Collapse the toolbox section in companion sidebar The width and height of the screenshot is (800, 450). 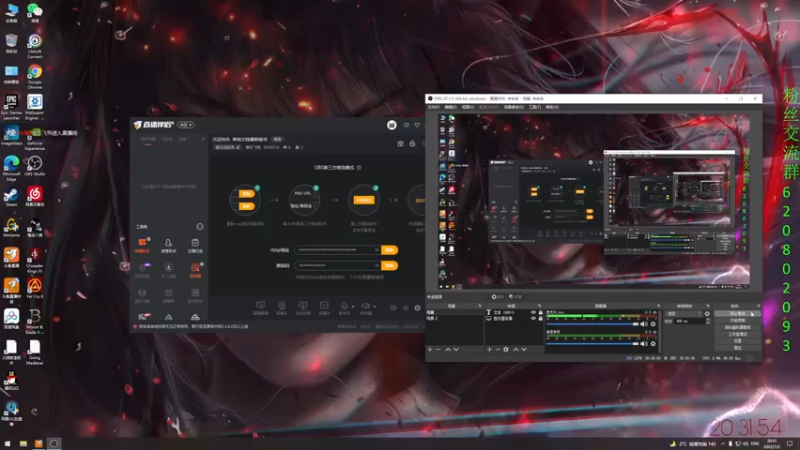pos(200,227)
